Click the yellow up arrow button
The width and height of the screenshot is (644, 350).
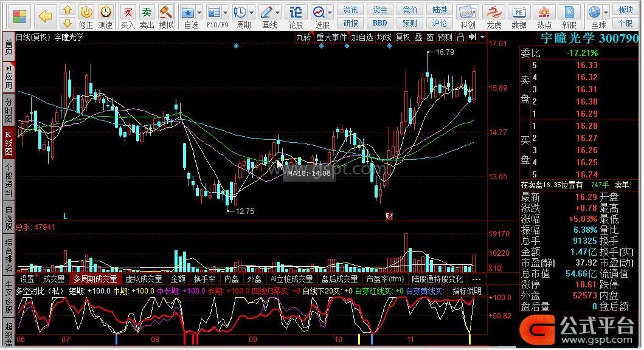(x=68, y=10)
